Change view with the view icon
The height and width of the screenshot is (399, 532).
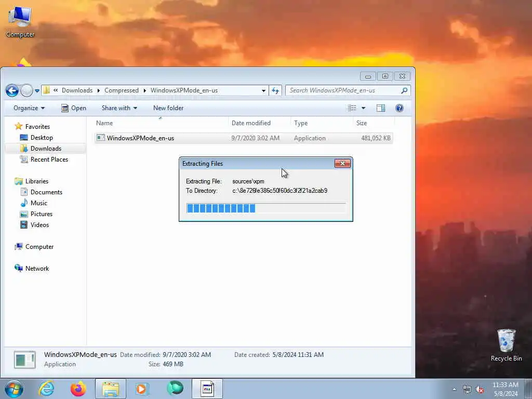(352, 108)
